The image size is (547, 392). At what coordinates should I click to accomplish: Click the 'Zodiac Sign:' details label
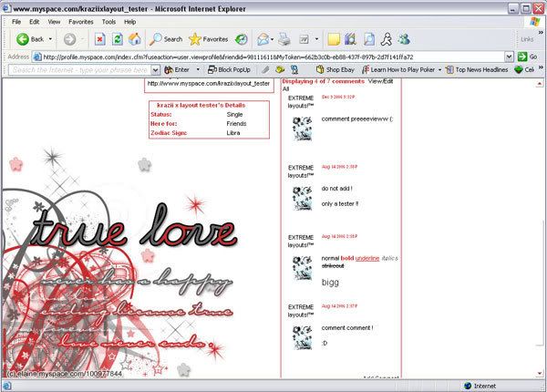(169, 133)
